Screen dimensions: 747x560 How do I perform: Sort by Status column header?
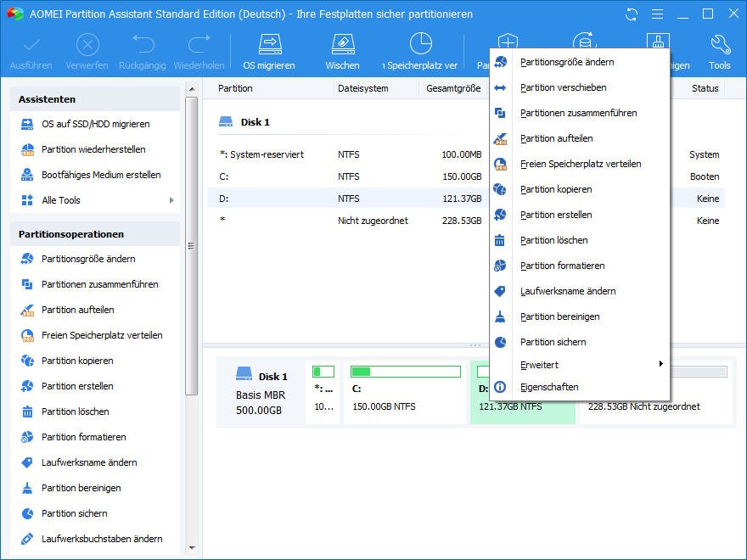pyautogui.click(x=705, y=88)
